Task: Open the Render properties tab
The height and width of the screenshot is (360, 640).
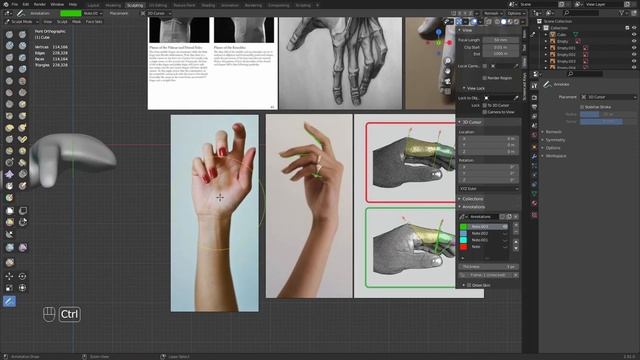Action: pos(534,97)
